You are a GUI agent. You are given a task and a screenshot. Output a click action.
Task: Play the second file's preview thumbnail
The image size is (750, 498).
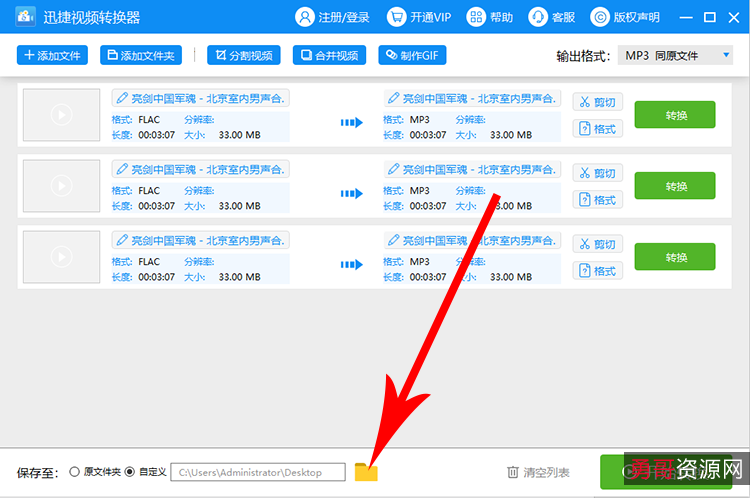point(61,186)
